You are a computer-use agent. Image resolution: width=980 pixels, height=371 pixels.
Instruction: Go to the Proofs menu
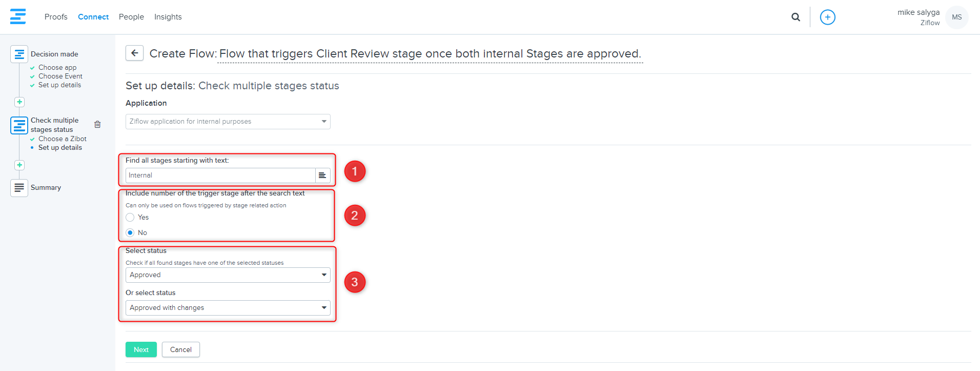point(56,17)
